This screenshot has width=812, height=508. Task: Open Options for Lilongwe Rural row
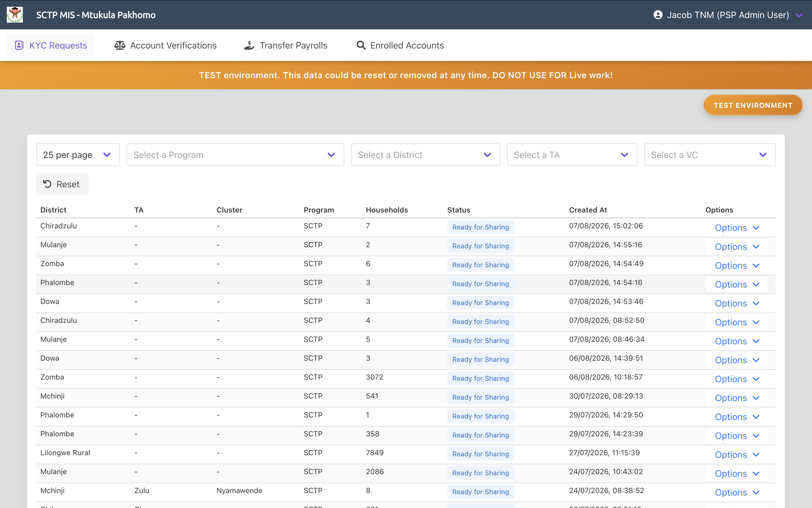click(x=736, y=455)
